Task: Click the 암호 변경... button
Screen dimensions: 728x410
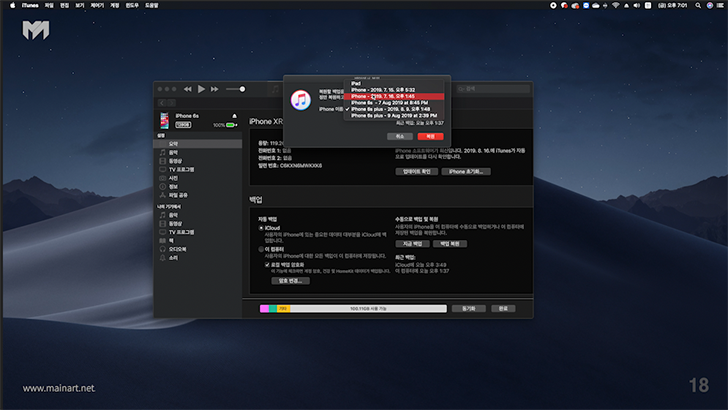Action: (290, 281)
